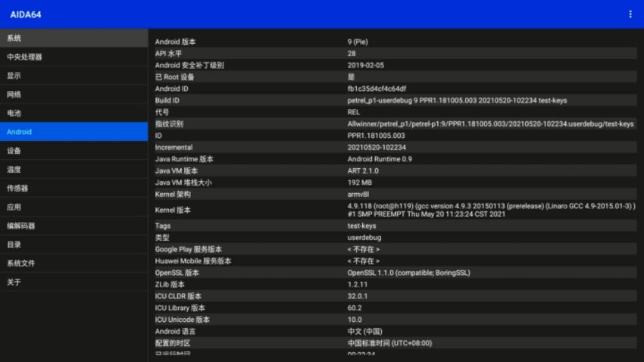Click the 配置的时区 timezone value
Screen dimensions: 644x362
click(x=389, y=343)
